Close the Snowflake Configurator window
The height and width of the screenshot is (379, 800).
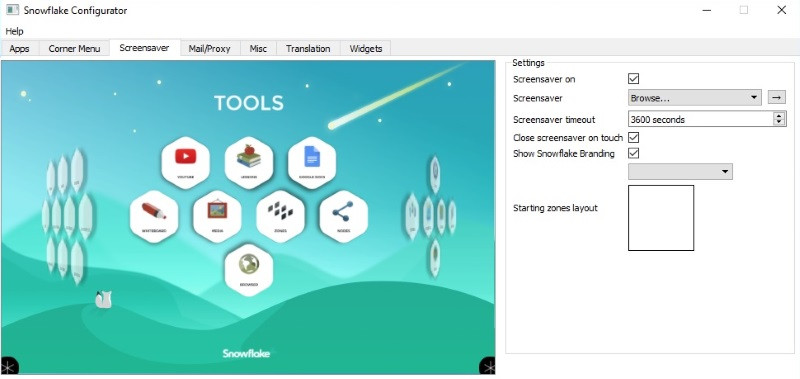pos(781,10)
